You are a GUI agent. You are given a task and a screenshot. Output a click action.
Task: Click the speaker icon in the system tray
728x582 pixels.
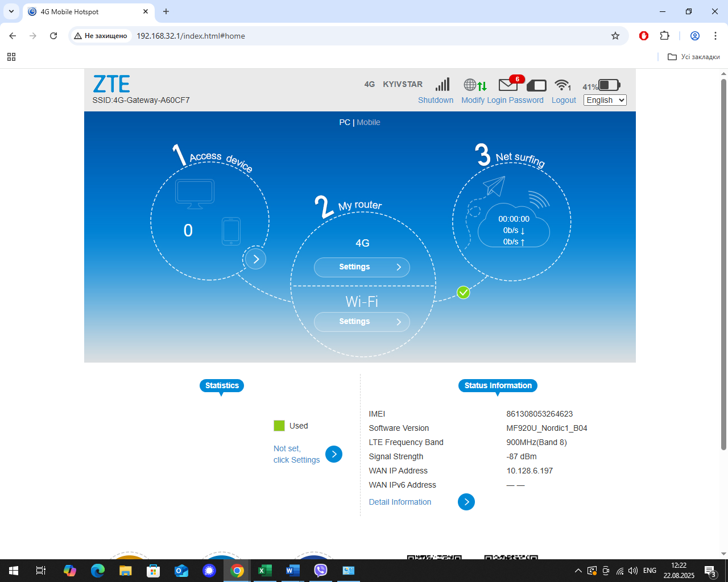tap(633, 570)
